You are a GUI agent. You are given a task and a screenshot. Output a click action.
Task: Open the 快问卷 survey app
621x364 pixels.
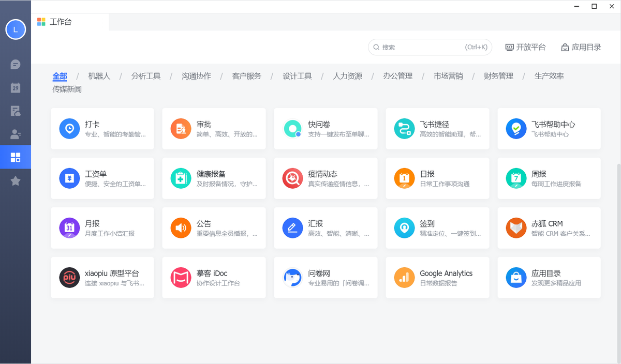click(326, 128)
